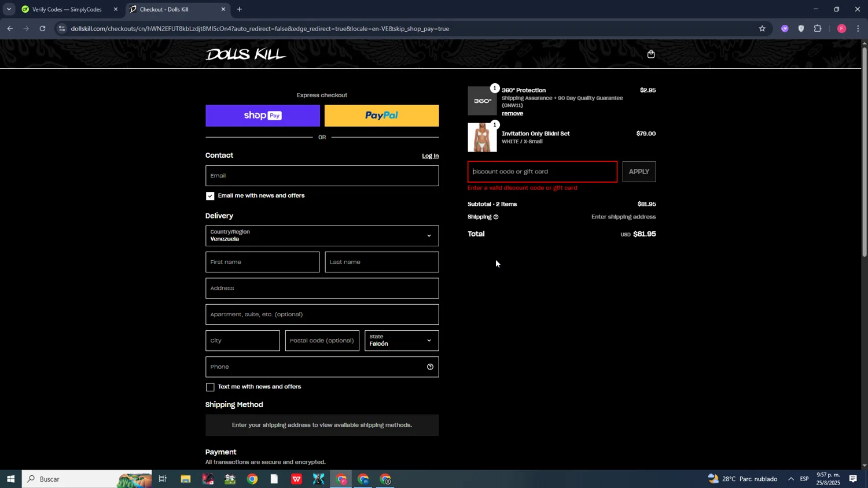This screenshot has height=488, width=868.
Task: Click the Invitation Only Bikini Set thumbnail
Action: 482,138
